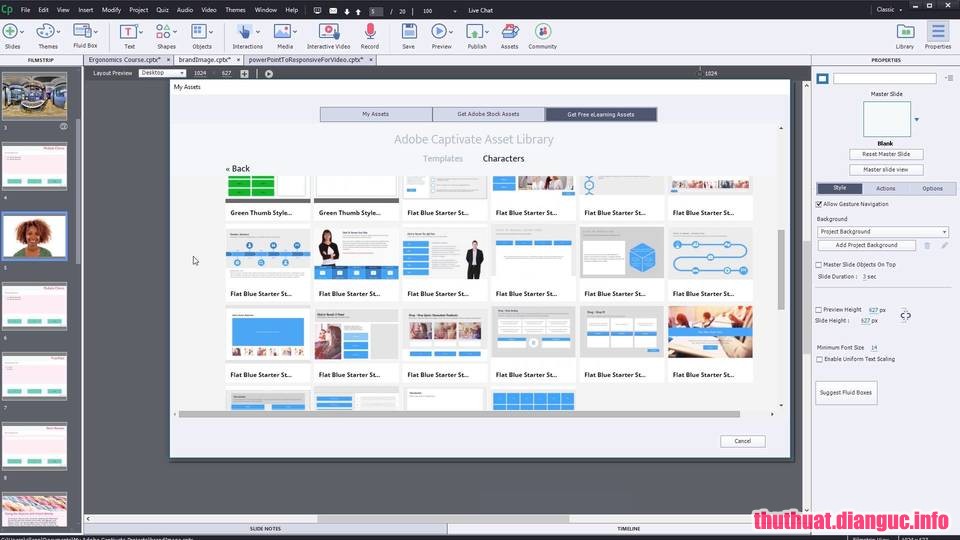Screen dimensions: 960x540
Task: Open the Themes menu
Action: (235, 10)
